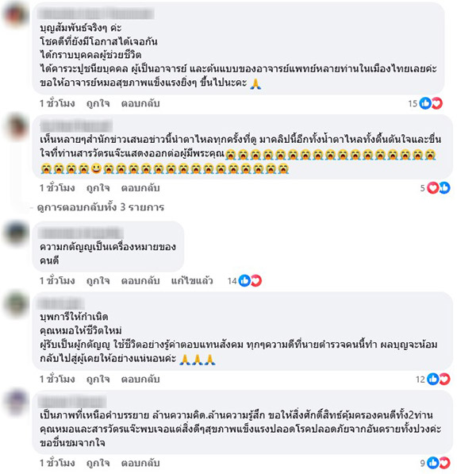Reply to first comment using ตอบกลับ
This screenshot has height=474, width=476.
[140, 103]
